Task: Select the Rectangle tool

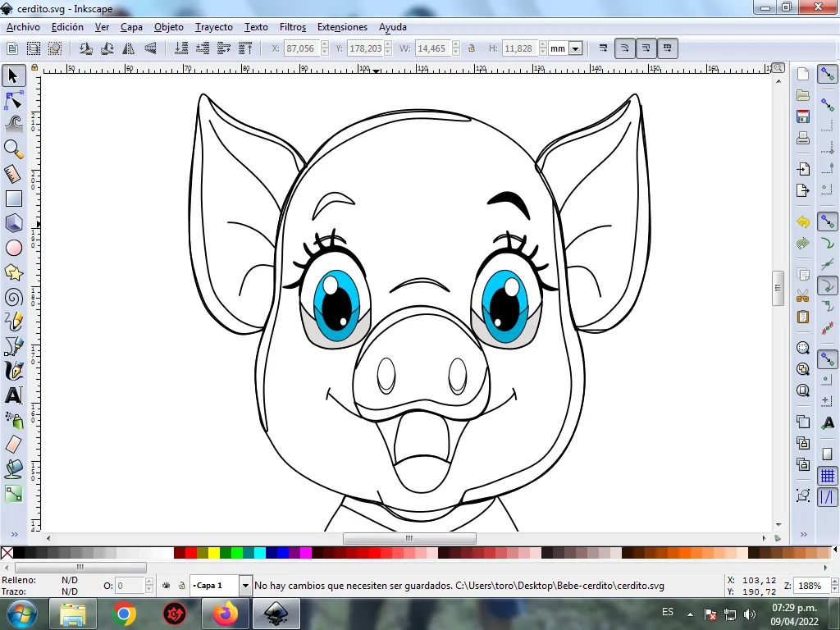Action: point(13,199)
